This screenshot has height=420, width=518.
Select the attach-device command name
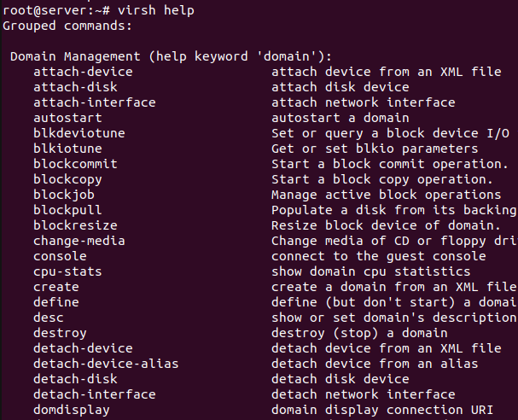tap(83, 72)
